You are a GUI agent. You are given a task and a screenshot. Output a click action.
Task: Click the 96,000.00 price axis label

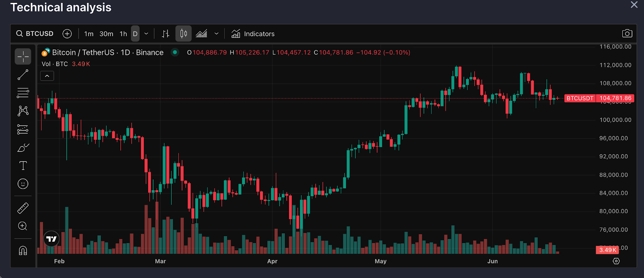[613, 138]
